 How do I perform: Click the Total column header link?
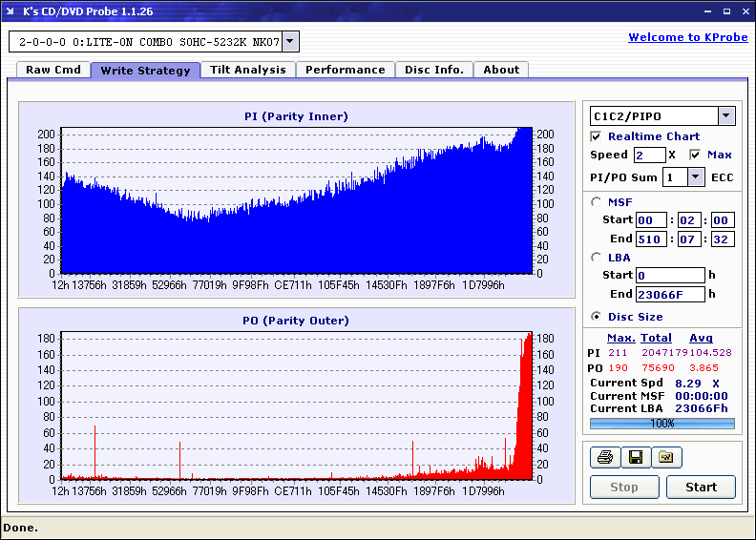tap(656, 338)
